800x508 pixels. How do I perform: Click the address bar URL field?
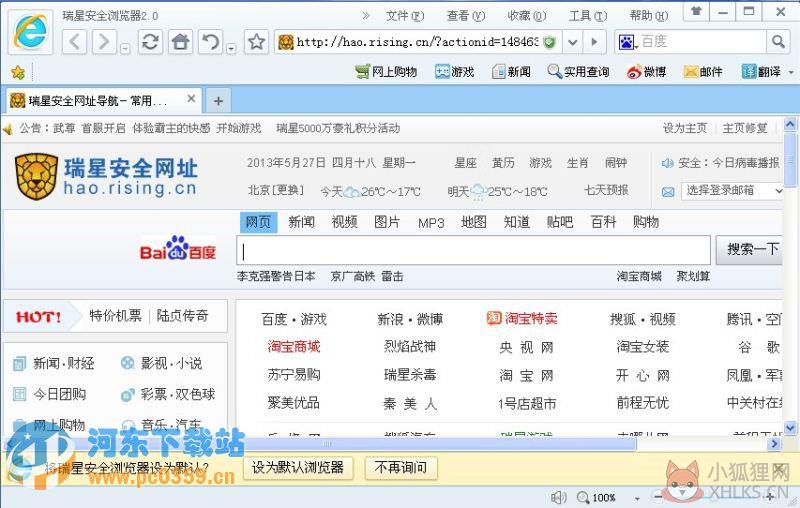tap(417, 42)
